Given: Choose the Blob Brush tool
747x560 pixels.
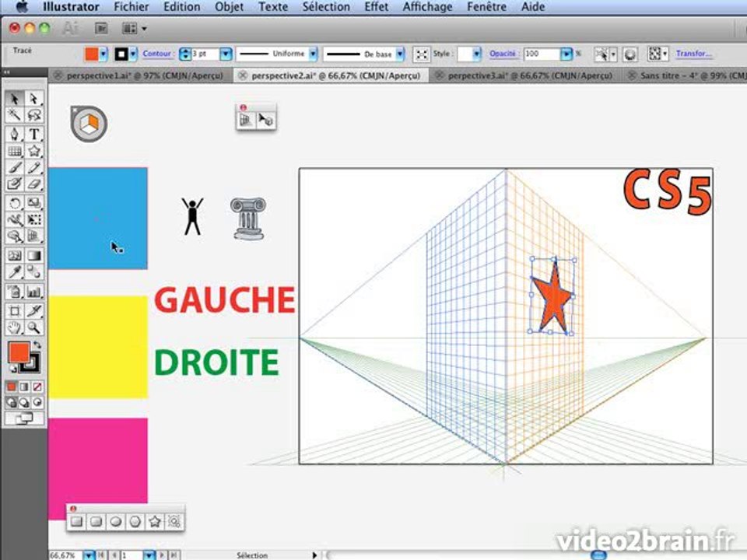Looking at the screenshot, I should [14, 184].
